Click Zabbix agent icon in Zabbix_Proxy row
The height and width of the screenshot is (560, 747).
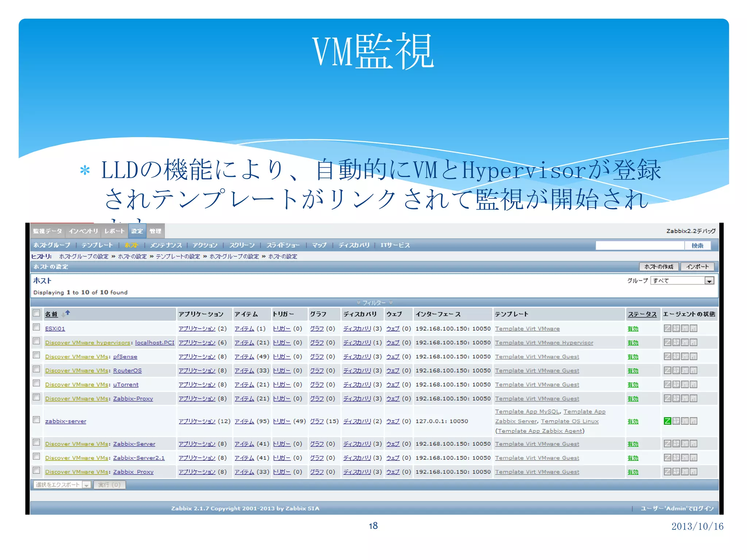coord(667,472)
